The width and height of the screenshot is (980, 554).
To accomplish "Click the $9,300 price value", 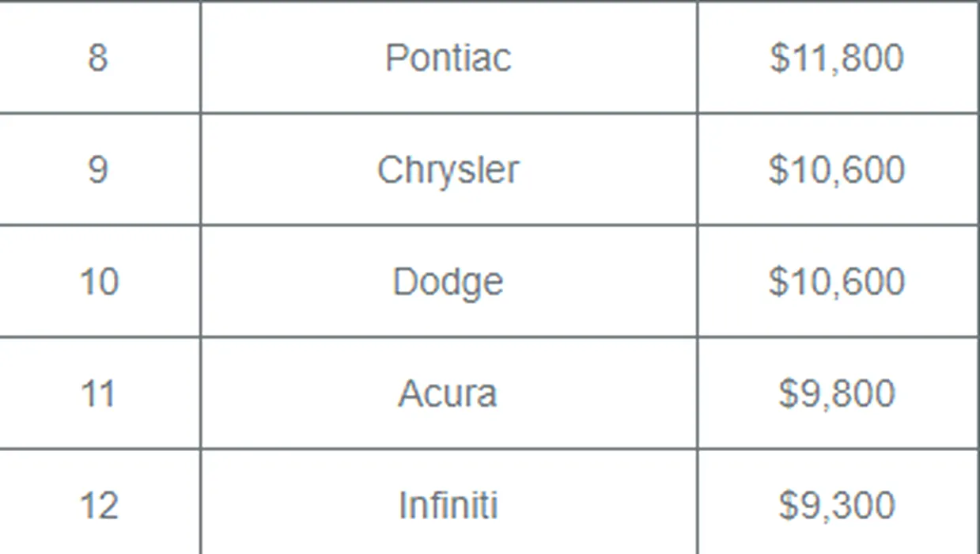I will [x=836, y=506].
